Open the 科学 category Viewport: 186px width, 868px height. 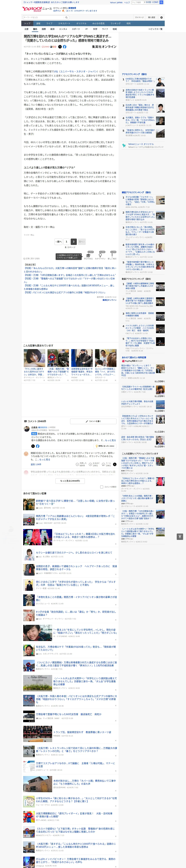(x=95, y=29)
